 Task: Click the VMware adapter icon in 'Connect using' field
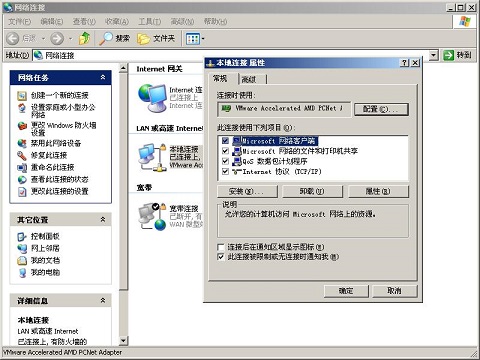[227, 109]
